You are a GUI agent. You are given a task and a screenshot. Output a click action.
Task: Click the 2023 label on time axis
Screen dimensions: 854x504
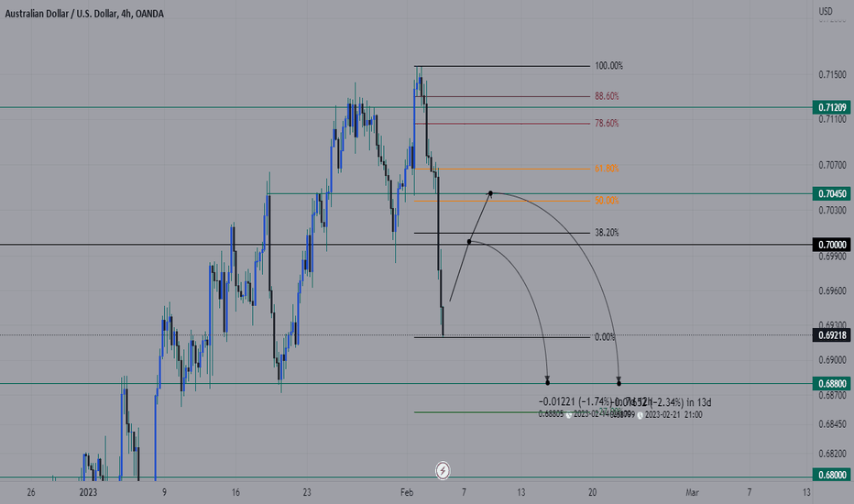point(88,493)
